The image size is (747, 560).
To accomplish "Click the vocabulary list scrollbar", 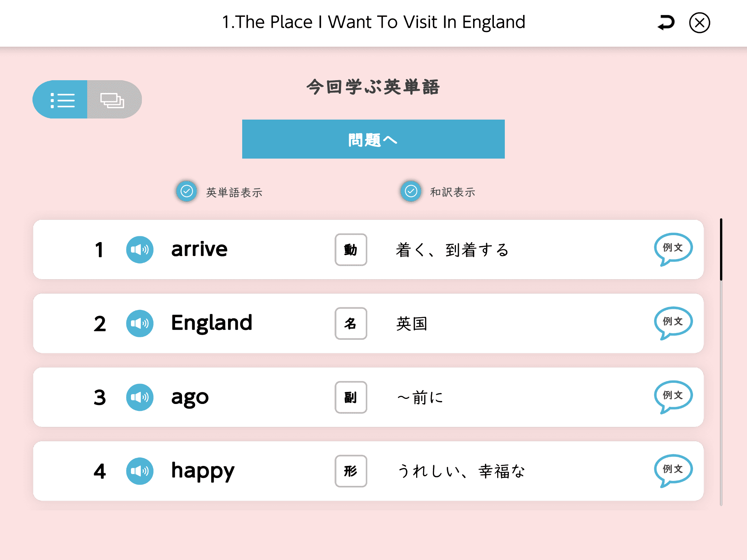I will click(721, 250).
